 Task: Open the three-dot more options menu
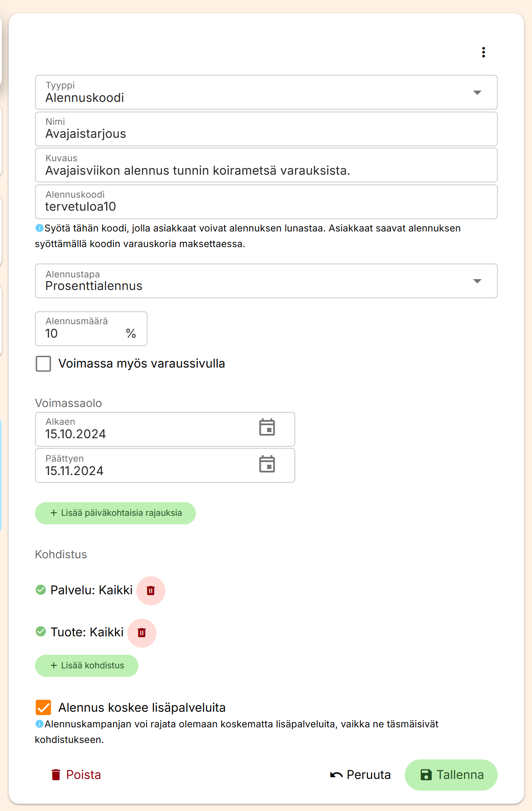[x=483, y=52]
